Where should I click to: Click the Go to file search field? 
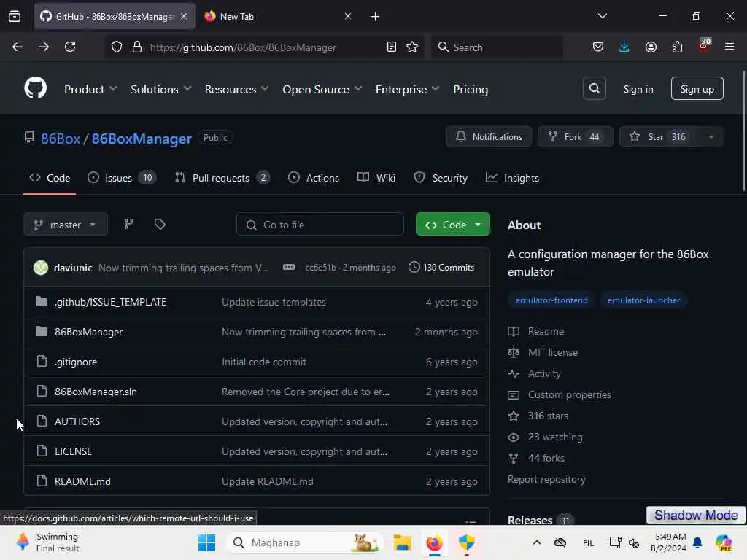(320, 225)
